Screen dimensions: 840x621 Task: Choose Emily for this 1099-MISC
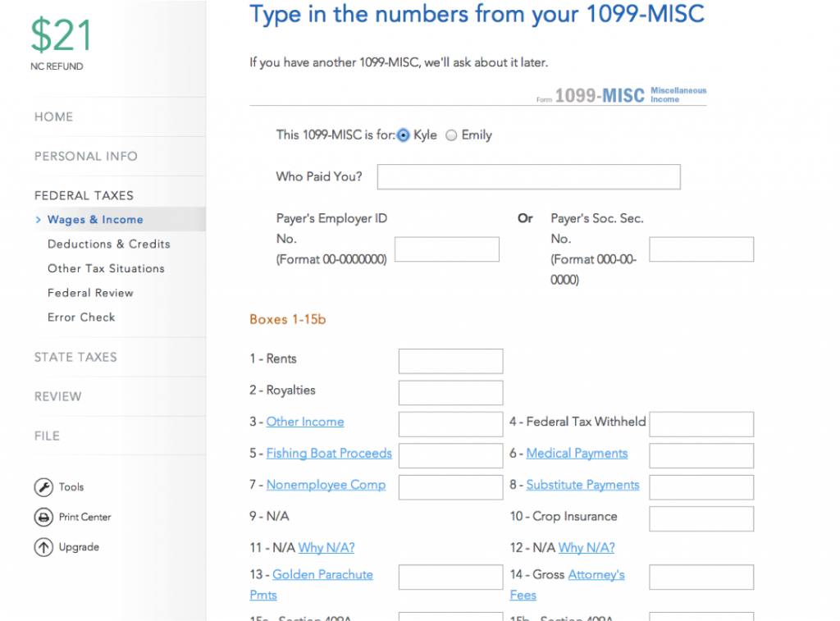(451, 135)
